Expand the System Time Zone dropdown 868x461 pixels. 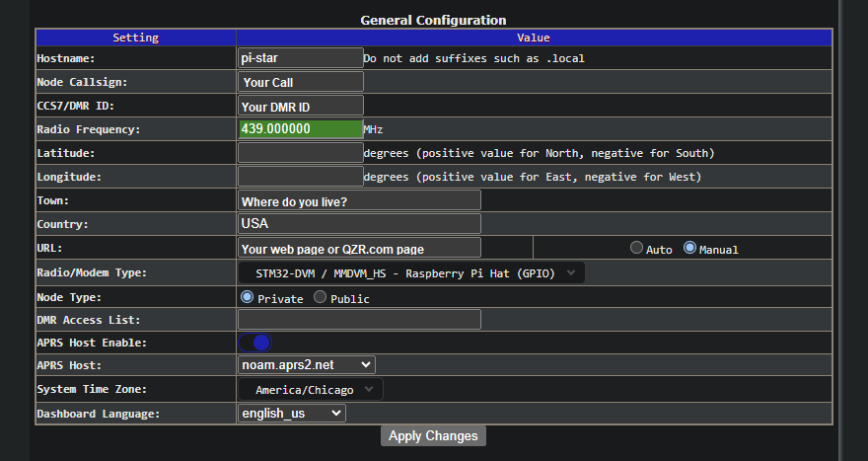[x=310, y=390]
